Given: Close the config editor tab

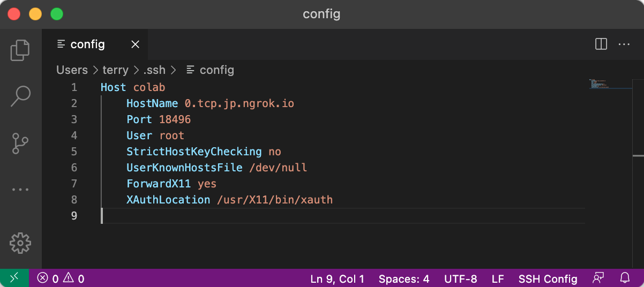Looking at the screenshot, I should tap(136, 44).
